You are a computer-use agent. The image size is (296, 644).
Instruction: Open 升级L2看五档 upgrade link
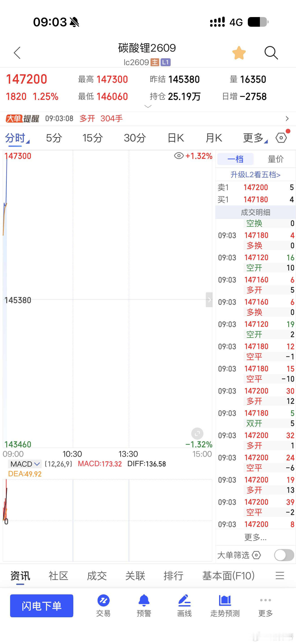[x=256, y=174]
